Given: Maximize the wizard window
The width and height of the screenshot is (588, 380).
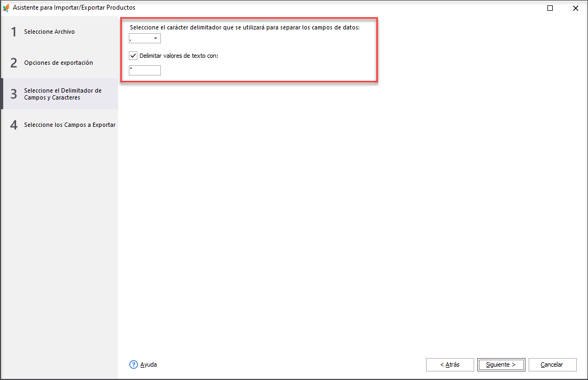Looking at the screenshot, I should (550, 8).
